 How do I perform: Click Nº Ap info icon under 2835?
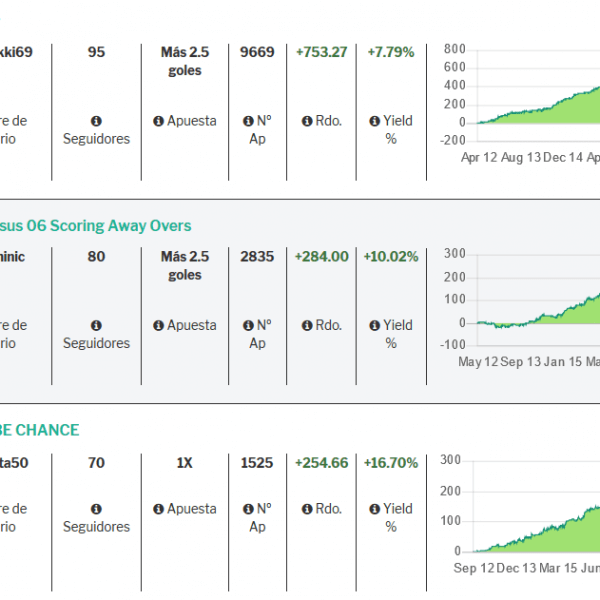(x=248, y=325)
